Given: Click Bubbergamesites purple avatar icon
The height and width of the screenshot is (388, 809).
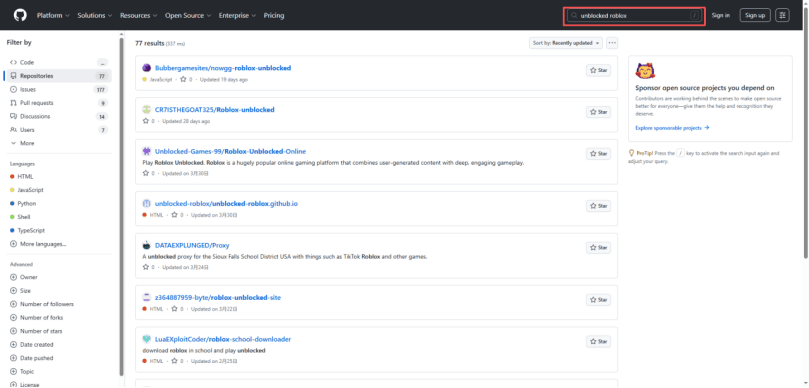Looking at the screenshot, I should pyautogui.click(x=147, y=68).
